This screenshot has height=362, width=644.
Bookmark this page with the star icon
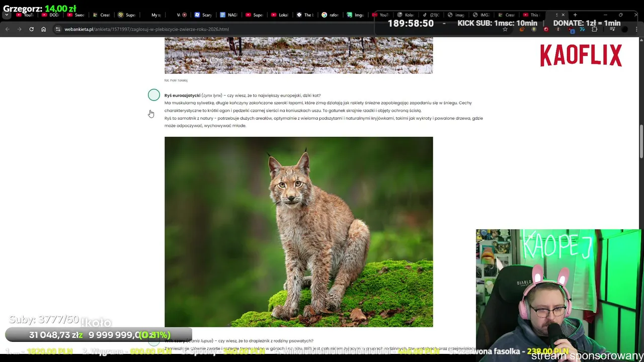(x=505, y=29)
